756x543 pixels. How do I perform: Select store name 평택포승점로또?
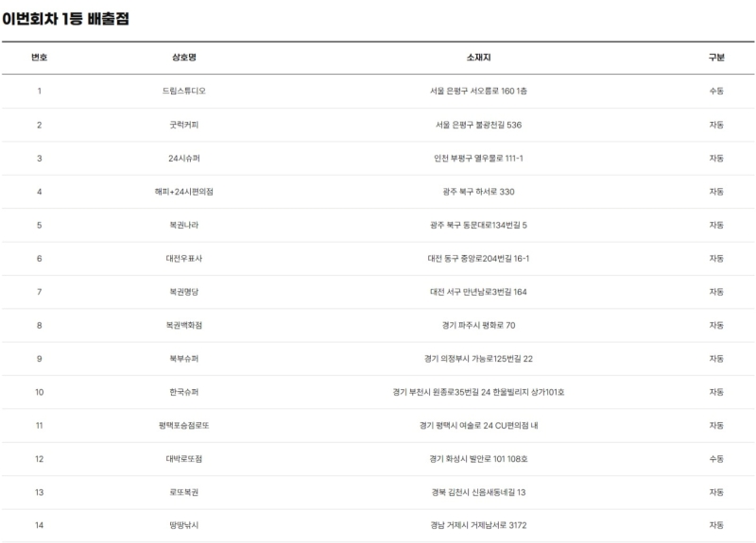(184, 426)
